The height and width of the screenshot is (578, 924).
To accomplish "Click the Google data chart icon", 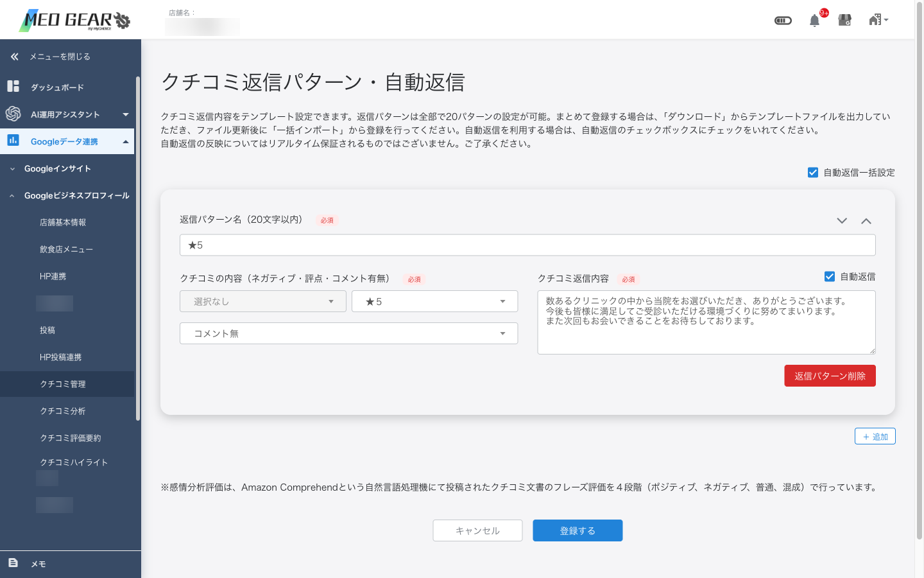I will tap(13, 140).
